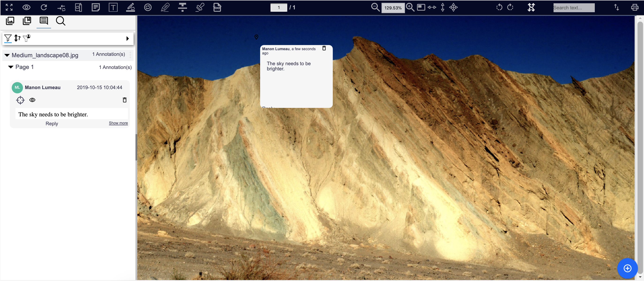
Task: Toggle fullscreen mode in the toolbar
Action: 9,8
